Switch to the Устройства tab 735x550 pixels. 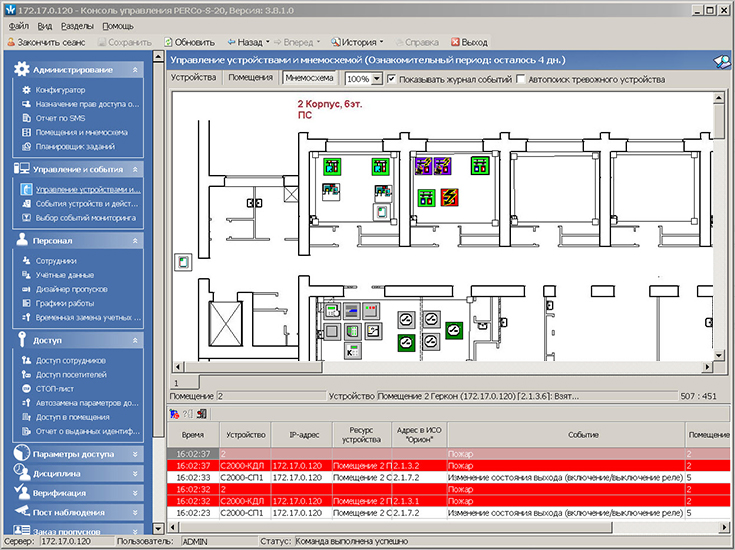point(194,77)
